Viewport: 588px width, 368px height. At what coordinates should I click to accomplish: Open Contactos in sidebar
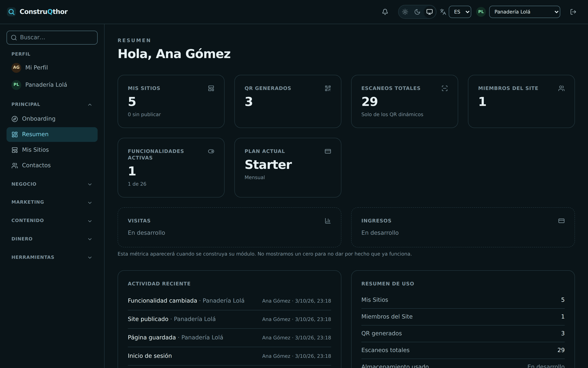[52, 166]
